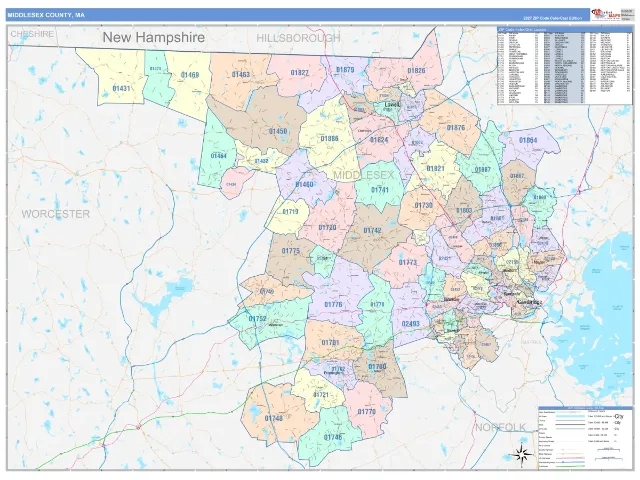Click the Lowell city label

(x=393, y=105)
